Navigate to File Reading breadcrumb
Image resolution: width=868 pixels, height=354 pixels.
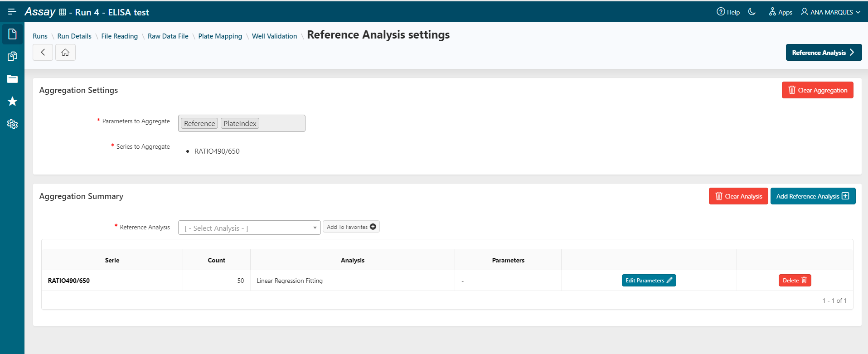119,36
